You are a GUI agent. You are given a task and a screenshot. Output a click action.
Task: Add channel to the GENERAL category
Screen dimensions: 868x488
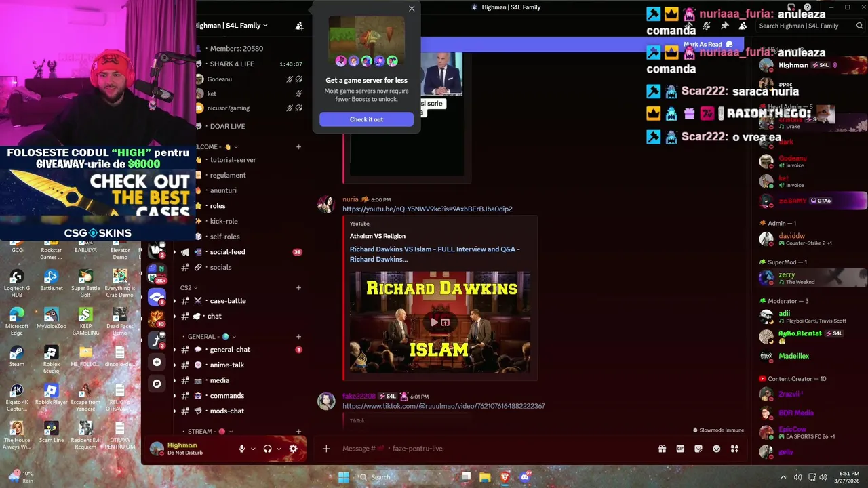coord(298,337)
